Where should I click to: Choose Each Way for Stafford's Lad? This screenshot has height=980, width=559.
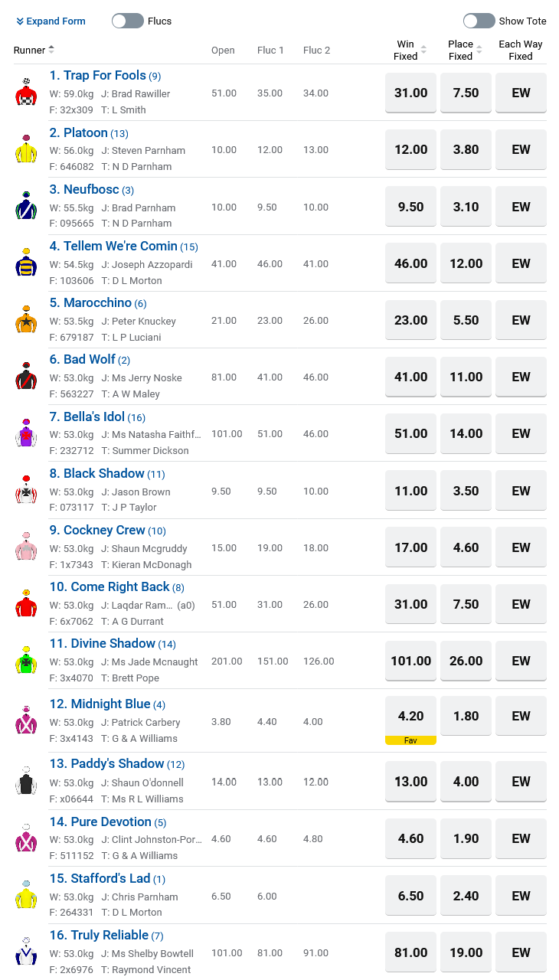[x=521, y=896]
